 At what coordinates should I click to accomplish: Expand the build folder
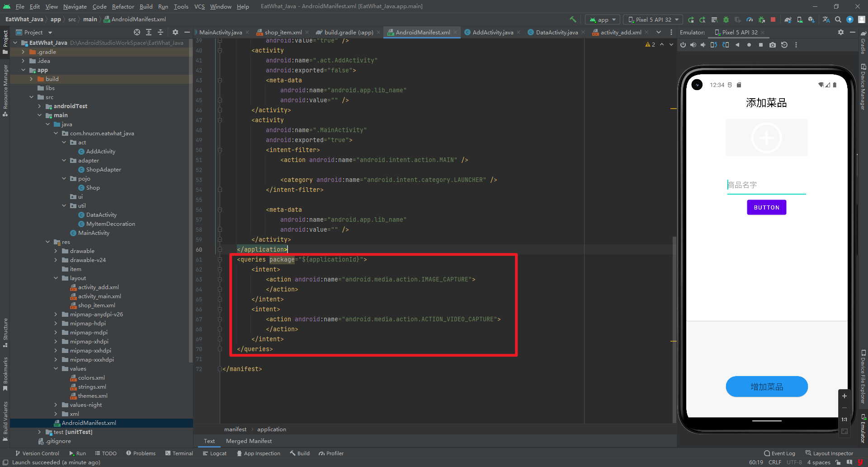pos(32,79)
